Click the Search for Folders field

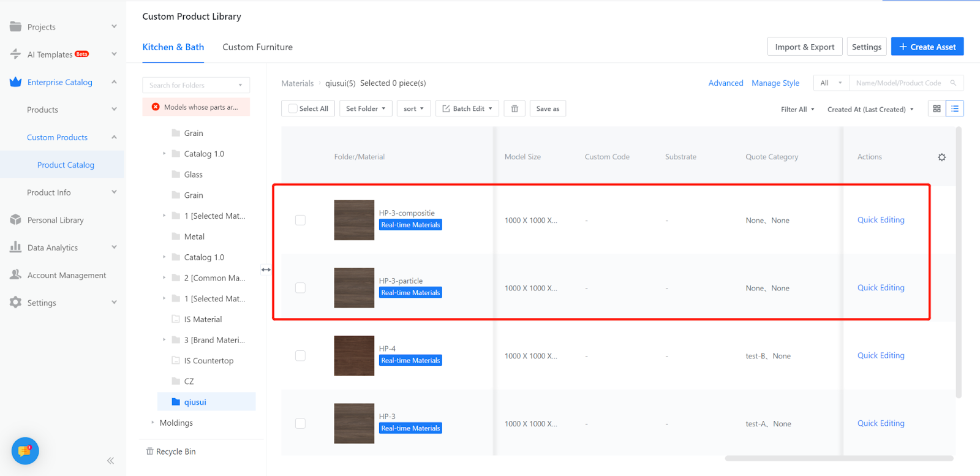pos(190,85)
